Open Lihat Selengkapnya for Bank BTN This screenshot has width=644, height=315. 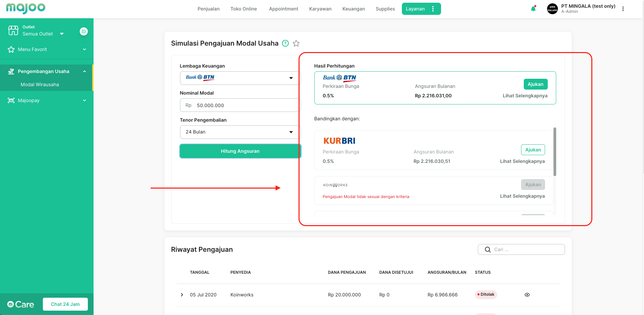525,96
